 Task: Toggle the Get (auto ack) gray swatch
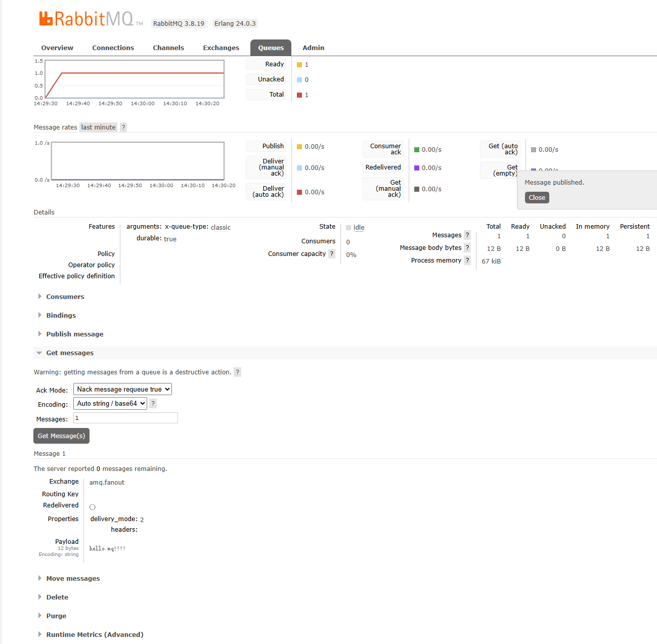534,150
